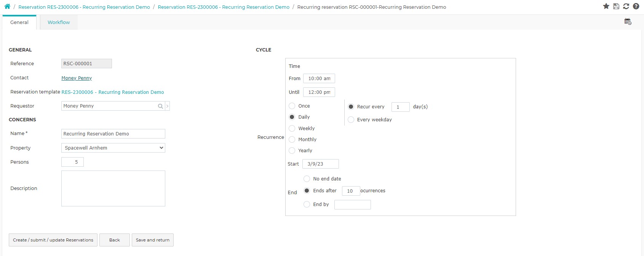Screen dimensions: 644x256
Task: Select No end date option
Action: pos(307,179)
